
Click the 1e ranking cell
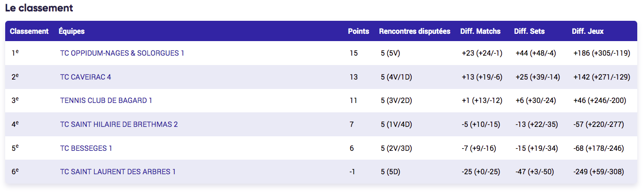coord(15,53)
